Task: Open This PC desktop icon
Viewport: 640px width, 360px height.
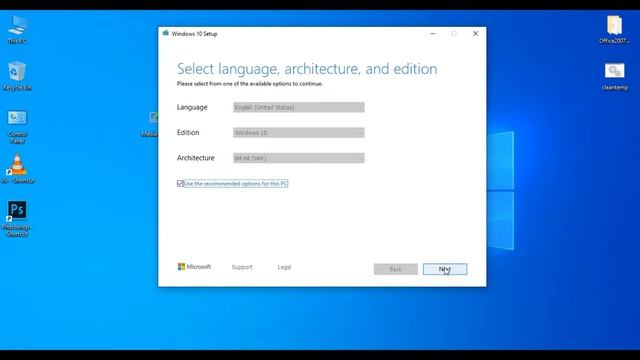Action: [x=17, y=29]
